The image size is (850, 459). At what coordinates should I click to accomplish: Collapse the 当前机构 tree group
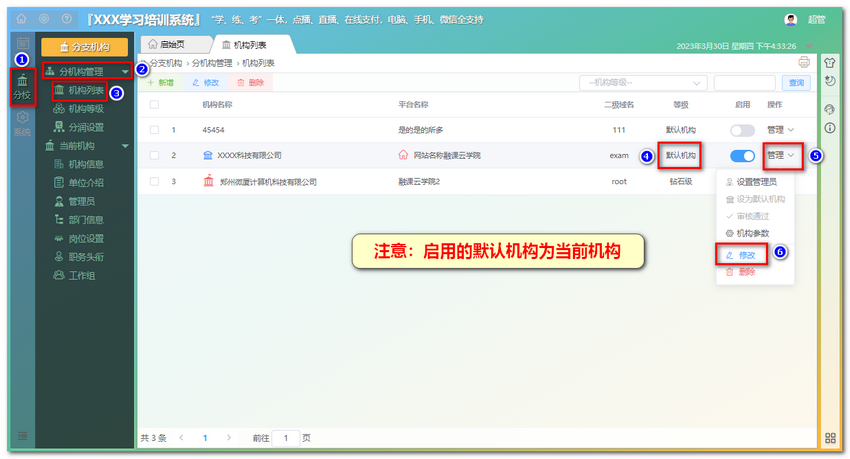click(125, 146)
